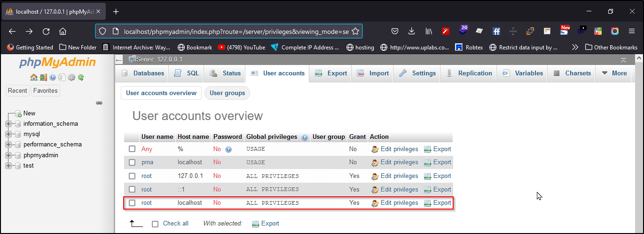Go to browser home page icon
Image resolution: width=644 pixels, height=234 pixels.
click(x=63, y=32)
